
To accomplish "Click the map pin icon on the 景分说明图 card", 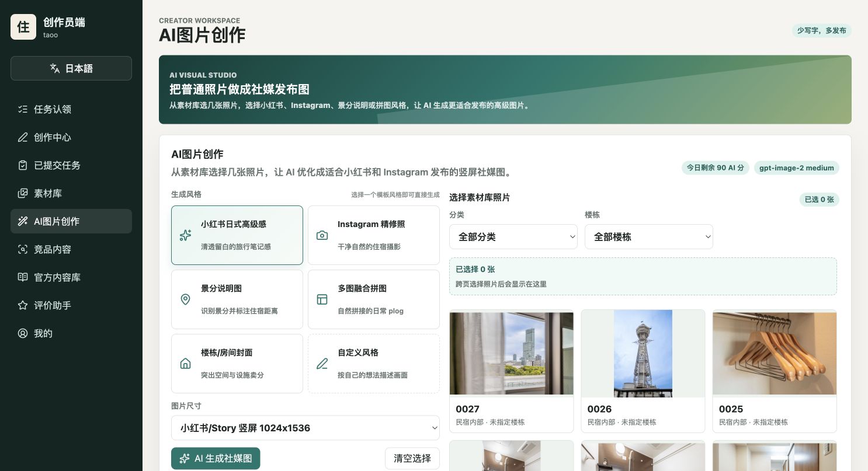I will point(185,299).
